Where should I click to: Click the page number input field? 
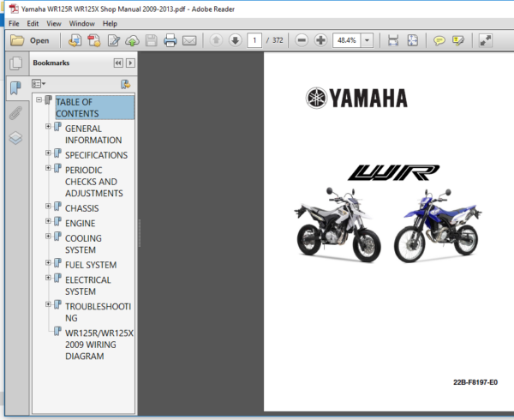254,40
